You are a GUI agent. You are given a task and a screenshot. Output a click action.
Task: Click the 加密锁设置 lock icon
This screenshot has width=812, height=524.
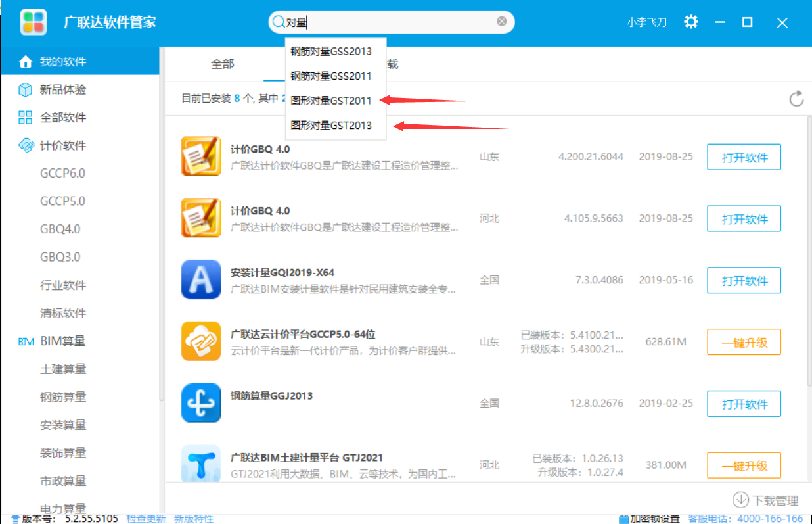coord(623,519)
